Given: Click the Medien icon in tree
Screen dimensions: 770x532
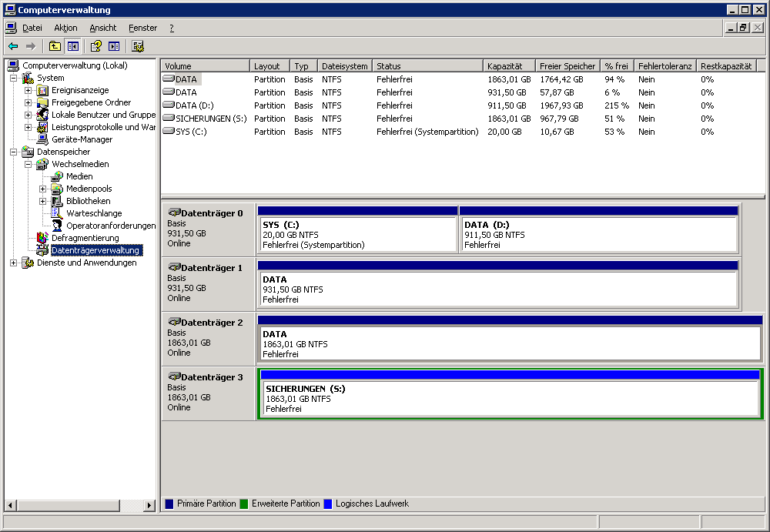Looking at the screenshot, I should point(58,176).
